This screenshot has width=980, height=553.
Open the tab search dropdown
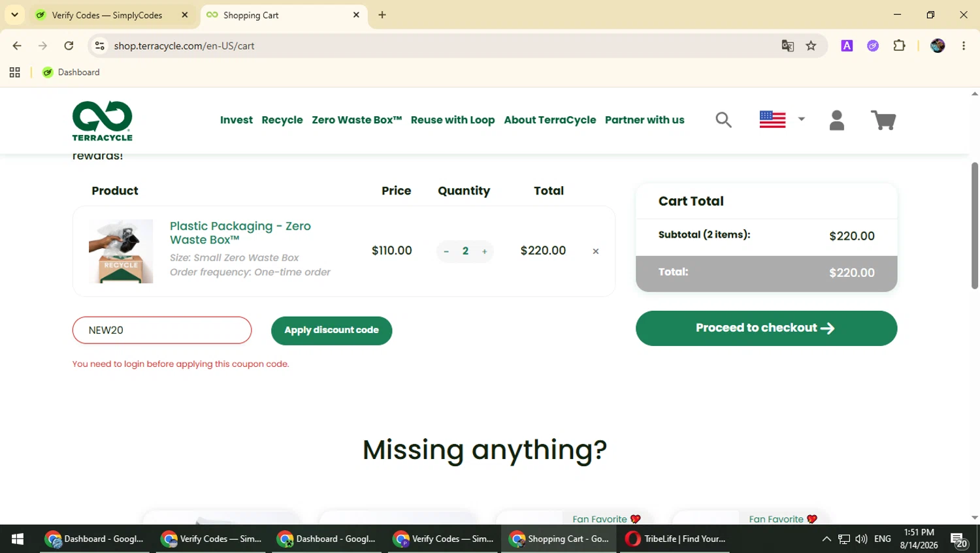pyautogui.click(x=14, y=15)
